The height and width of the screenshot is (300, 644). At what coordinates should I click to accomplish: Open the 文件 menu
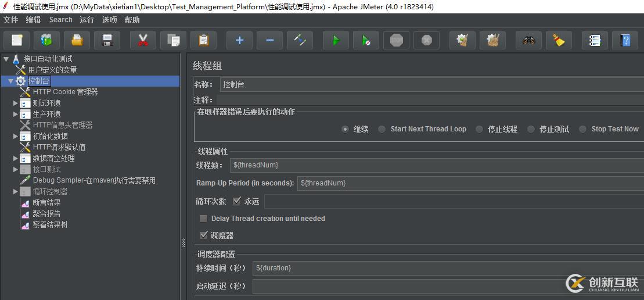coord(10,20)
